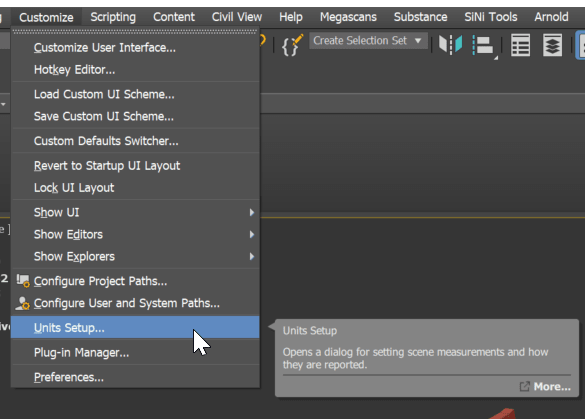The image size is (585, 419).
Task: Open Custom Defaults Switcher
Action: coord(135,141)
